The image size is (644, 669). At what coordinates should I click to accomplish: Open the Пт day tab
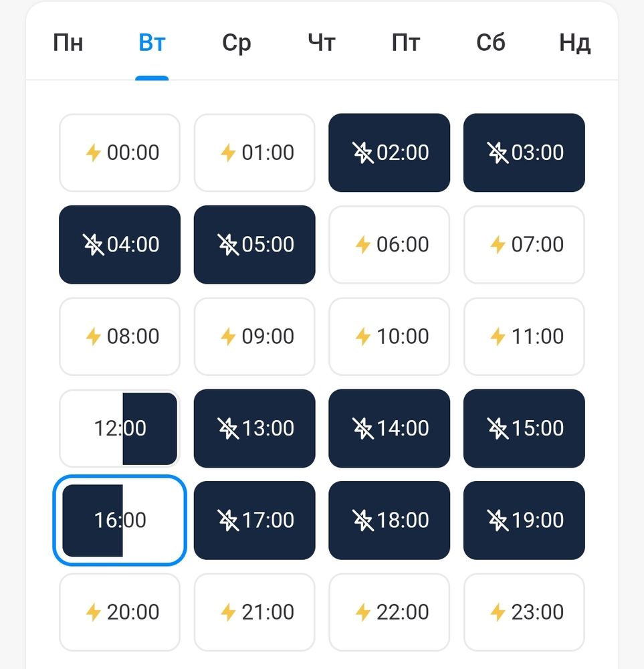pyautogui.click(x=405, y=44)
